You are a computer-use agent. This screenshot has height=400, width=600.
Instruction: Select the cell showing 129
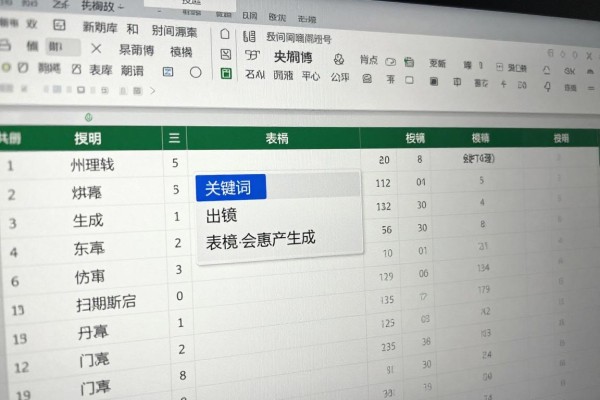[386, 276]
